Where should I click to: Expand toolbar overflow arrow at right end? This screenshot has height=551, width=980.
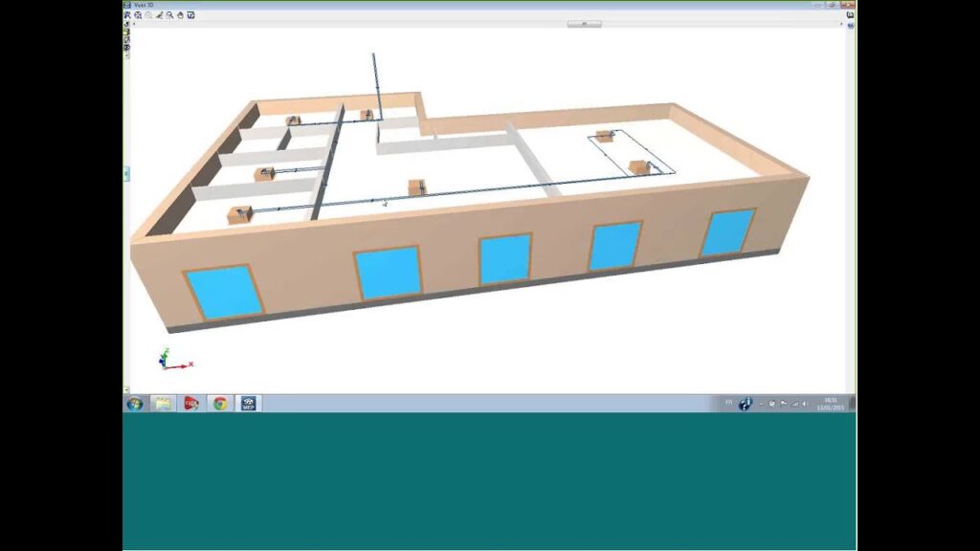coord(841,24)
